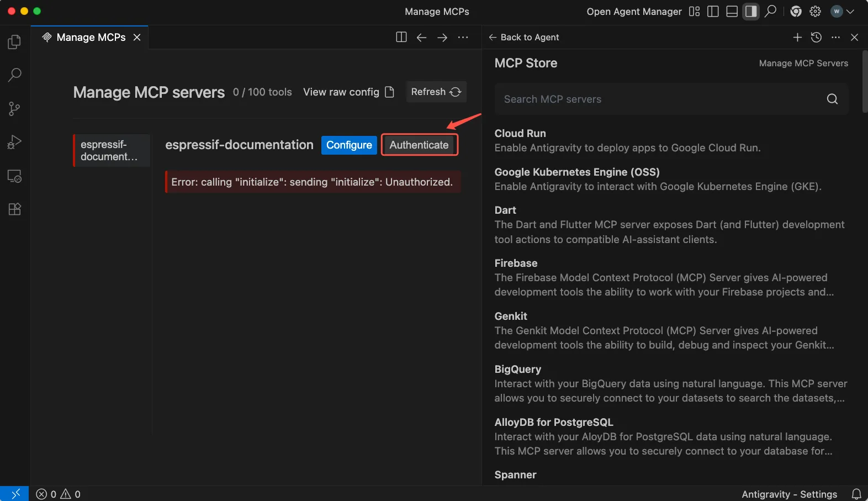Click Antigravity - Settings in status bar

tap(789, 494)
